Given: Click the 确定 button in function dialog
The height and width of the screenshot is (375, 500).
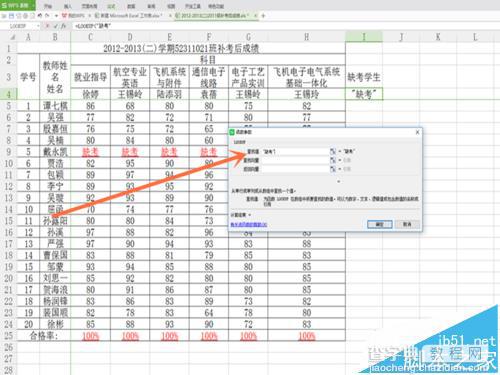Looking at the screenshot, I should 380,224.
